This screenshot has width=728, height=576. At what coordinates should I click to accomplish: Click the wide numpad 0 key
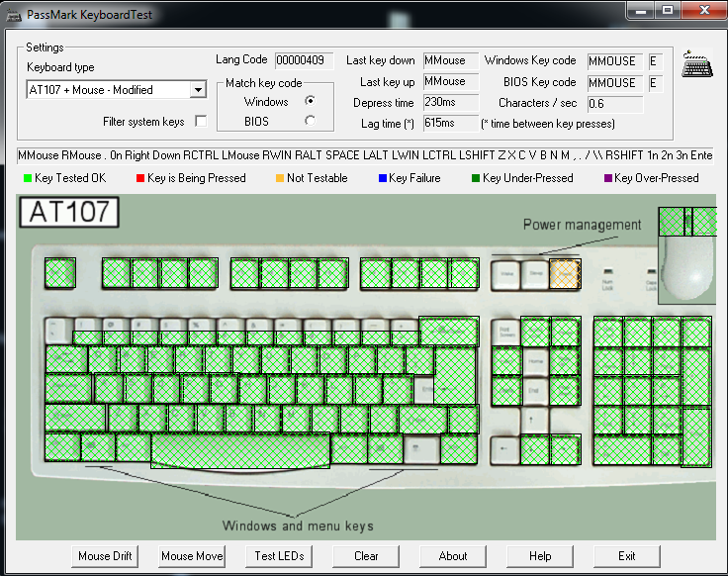point(622,449)
